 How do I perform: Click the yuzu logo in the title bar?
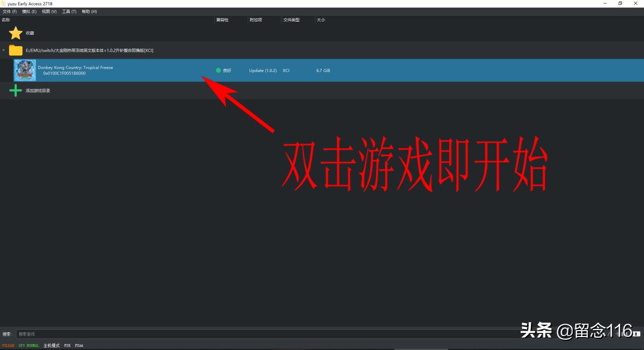(x=4, y=3)
